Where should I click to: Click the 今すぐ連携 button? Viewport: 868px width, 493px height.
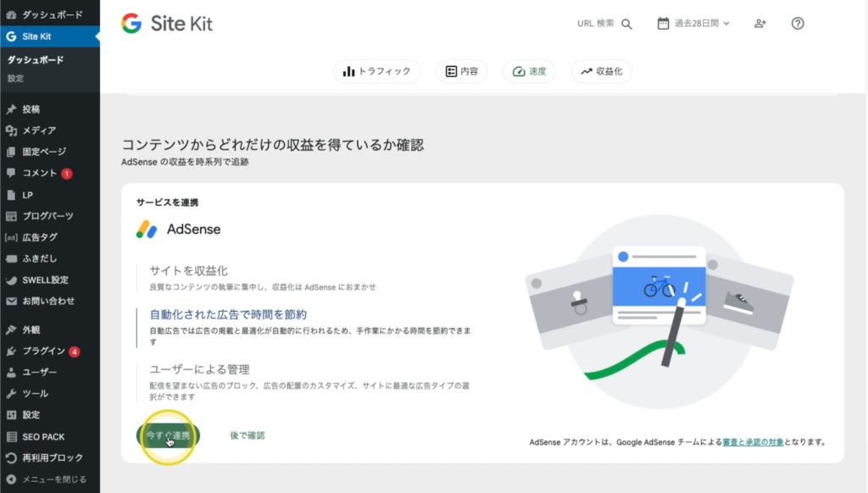(x=166, y=436)
